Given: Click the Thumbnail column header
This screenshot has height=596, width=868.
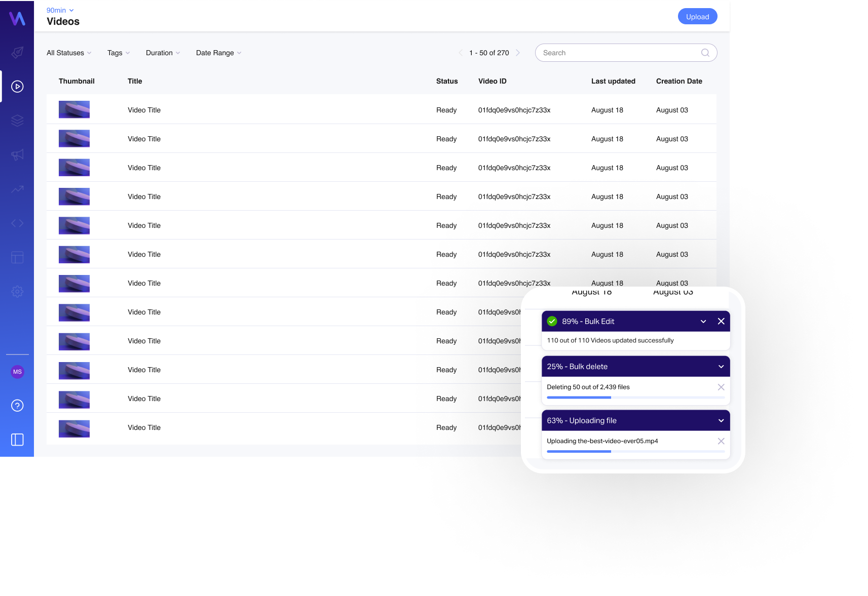Looking at the screenshot, I should tap(77, 81).
